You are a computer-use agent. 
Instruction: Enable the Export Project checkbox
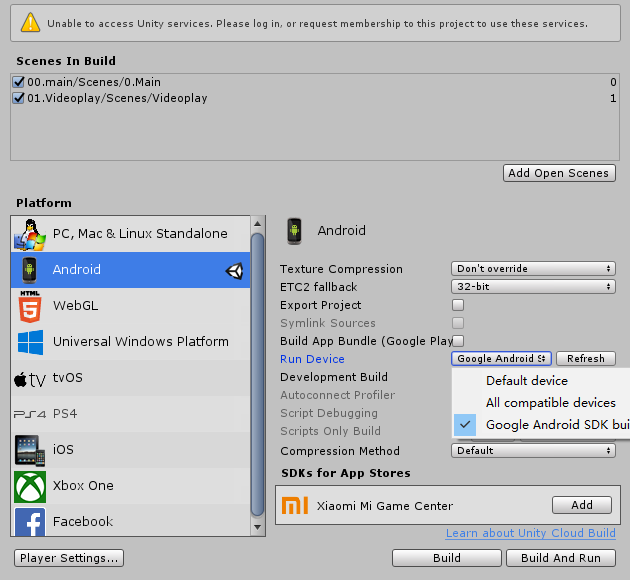tap(458, 305)
